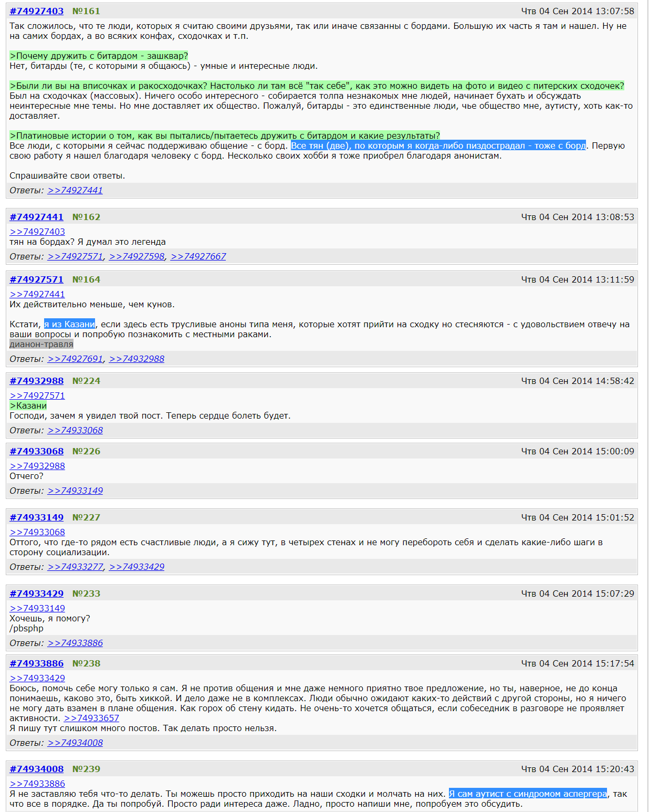
Task: Click quoted reference >>74933429 in post №238
Action: pyautogui.click(x=37, y=678)
